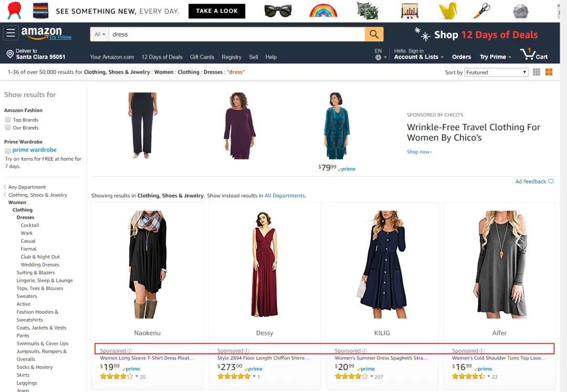This screenshot has width=567, height=392.
Task: Open Dessy burgundy gown thumbnail
Action: 265,264
